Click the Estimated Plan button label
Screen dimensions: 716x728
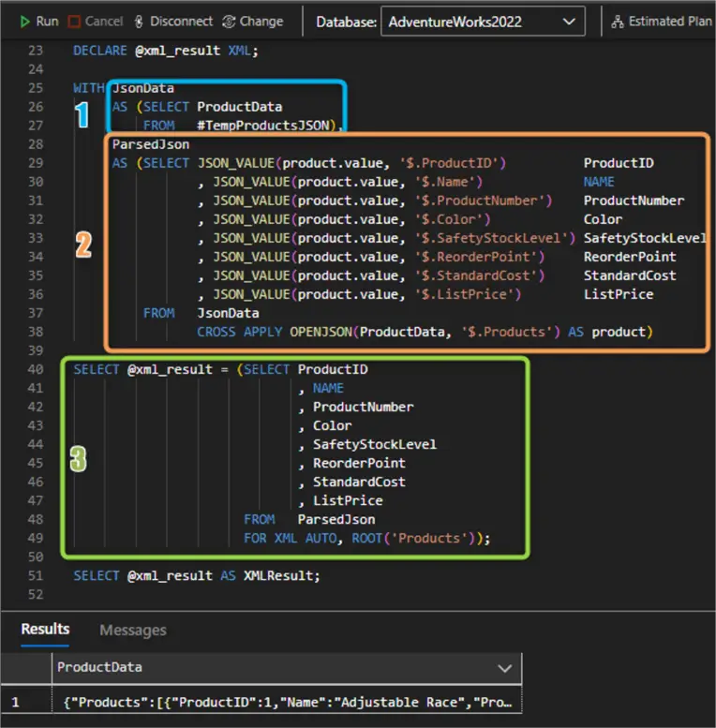tap(670, 22)
